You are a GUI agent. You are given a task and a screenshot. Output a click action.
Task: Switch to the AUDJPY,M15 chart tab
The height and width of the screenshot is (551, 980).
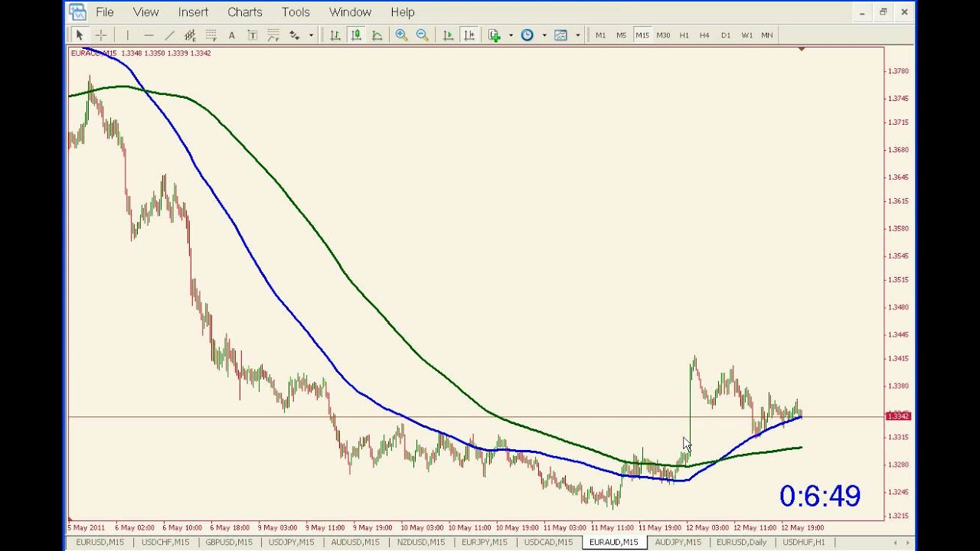click(x=678, y=543)
